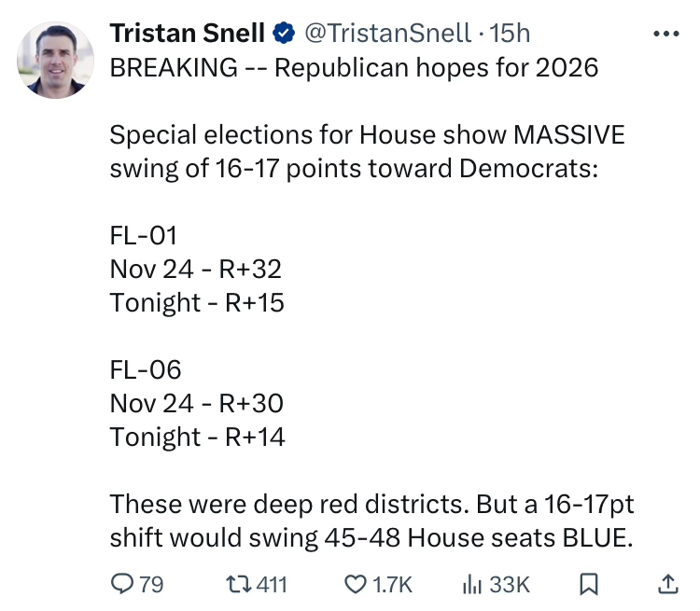Open the 15h timestamp permalink

point(510,33)
